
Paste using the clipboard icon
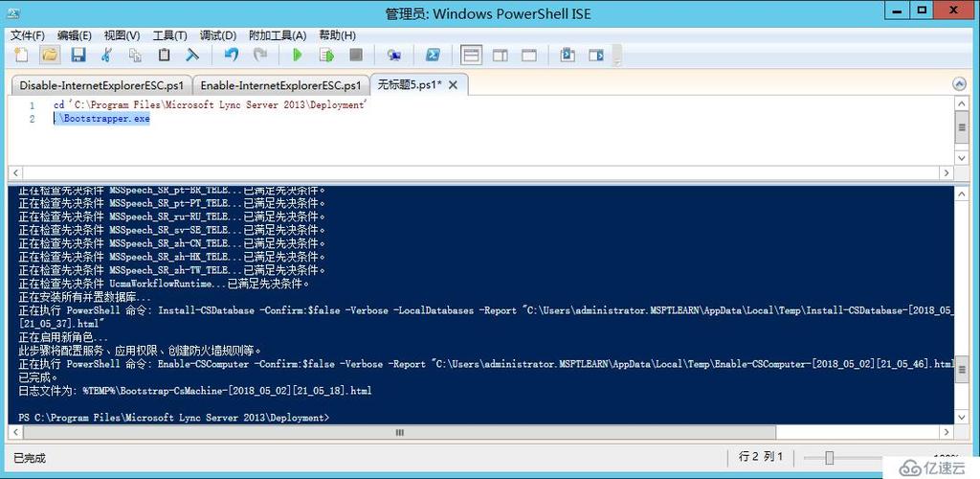click(x=164, y=55)
